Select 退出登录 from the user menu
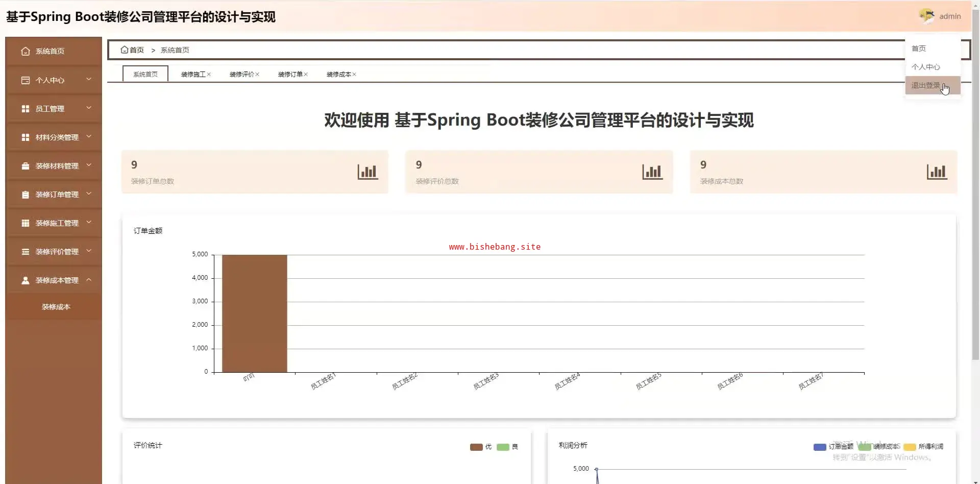 [x=925, y=85]
